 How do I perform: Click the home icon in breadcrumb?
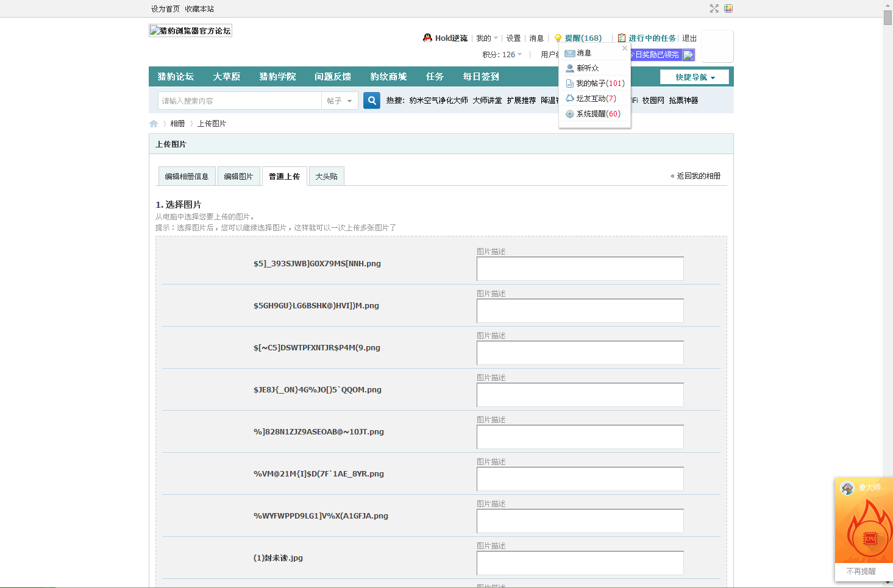(x=154, y=124)
